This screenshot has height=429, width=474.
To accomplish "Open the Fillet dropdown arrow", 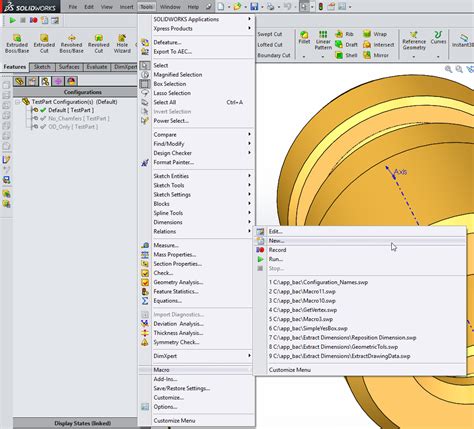I will pyautogui.click(x=304, y=57).
